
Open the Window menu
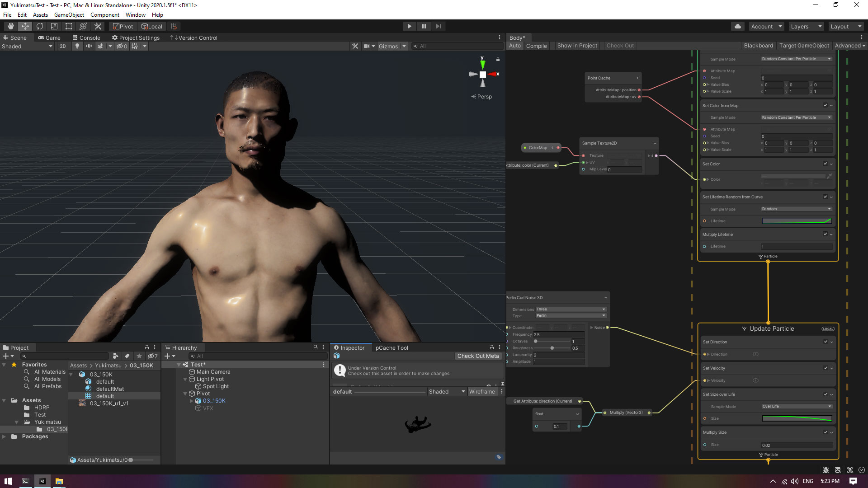(x=135, y=15)
